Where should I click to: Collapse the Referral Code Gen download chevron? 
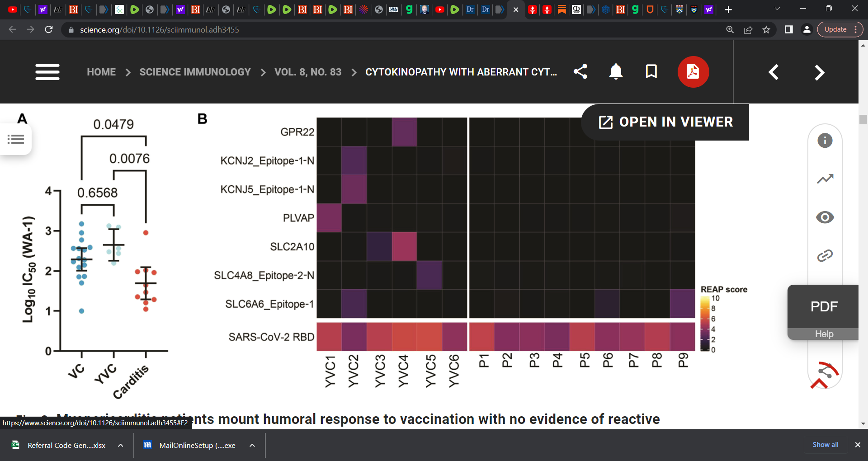coord(120,445)
